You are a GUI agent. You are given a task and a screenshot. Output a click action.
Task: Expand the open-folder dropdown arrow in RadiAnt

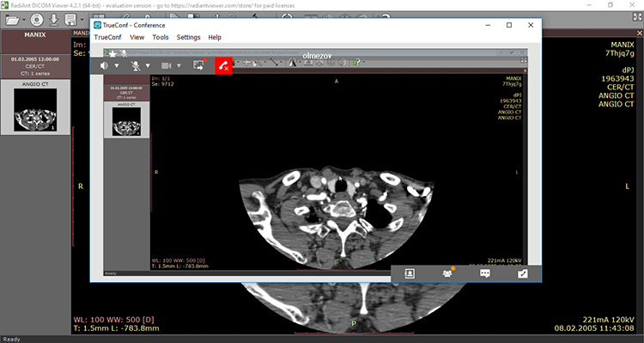point(24,20)
